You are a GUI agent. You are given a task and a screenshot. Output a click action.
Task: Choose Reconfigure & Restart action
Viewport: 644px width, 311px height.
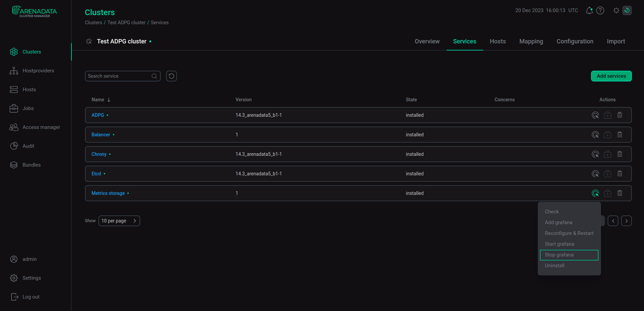(569, 233)
